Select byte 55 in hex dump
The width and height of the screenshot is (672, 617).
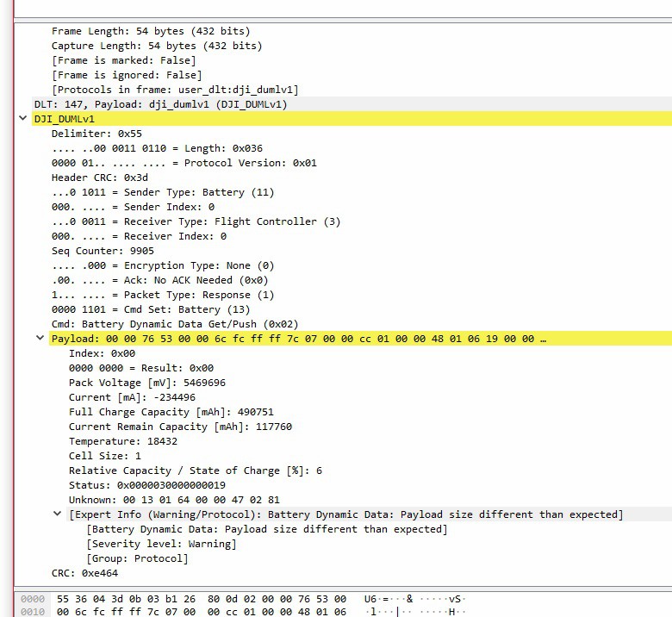tap(63, 599)
